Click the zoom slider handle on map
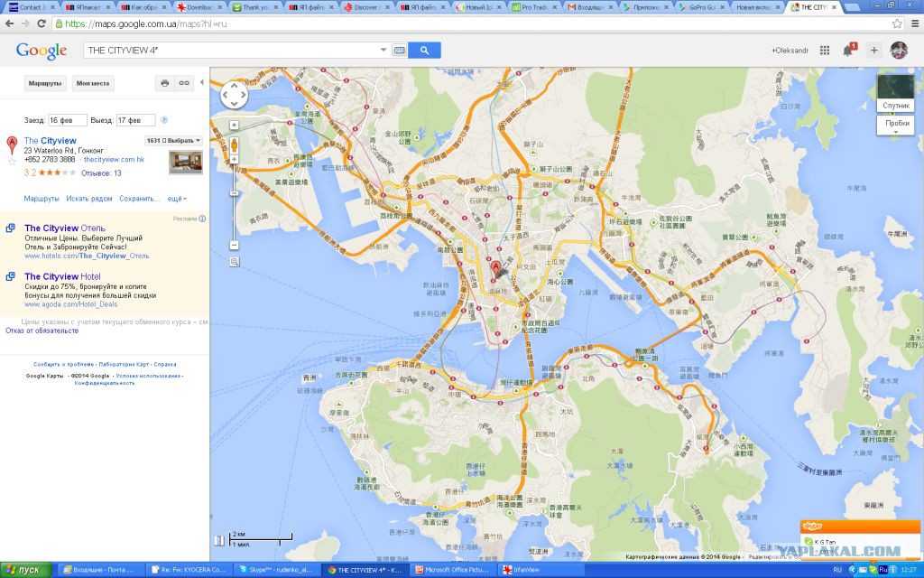 [x=234, y=193]
